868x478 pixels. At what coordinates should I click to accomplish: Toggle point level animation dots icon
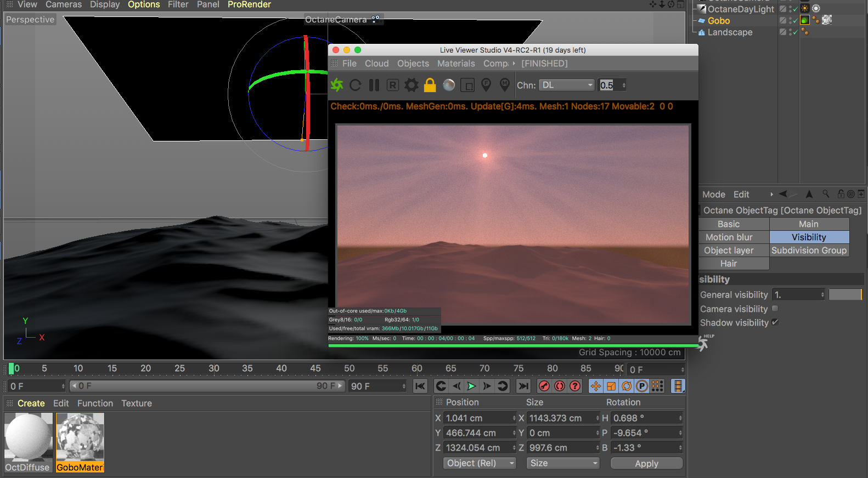657,386
